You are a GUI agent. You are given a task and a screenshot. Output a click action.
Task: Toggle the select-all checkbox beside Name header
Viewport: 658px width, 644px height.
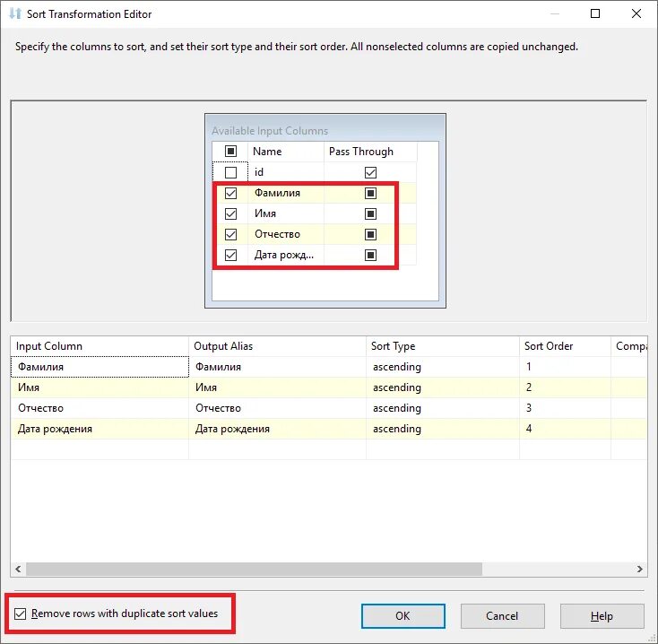(x=230, y=152)
